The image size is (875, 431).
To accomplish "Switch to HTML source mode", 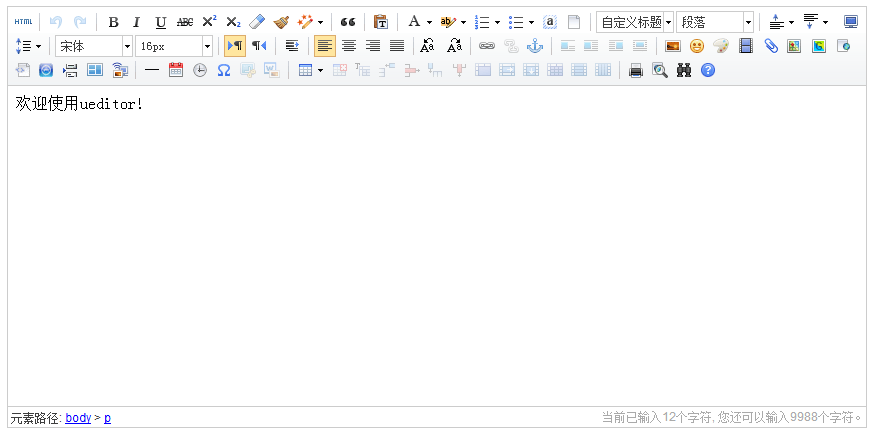I will pyautogui.click(x=23, y=22).
